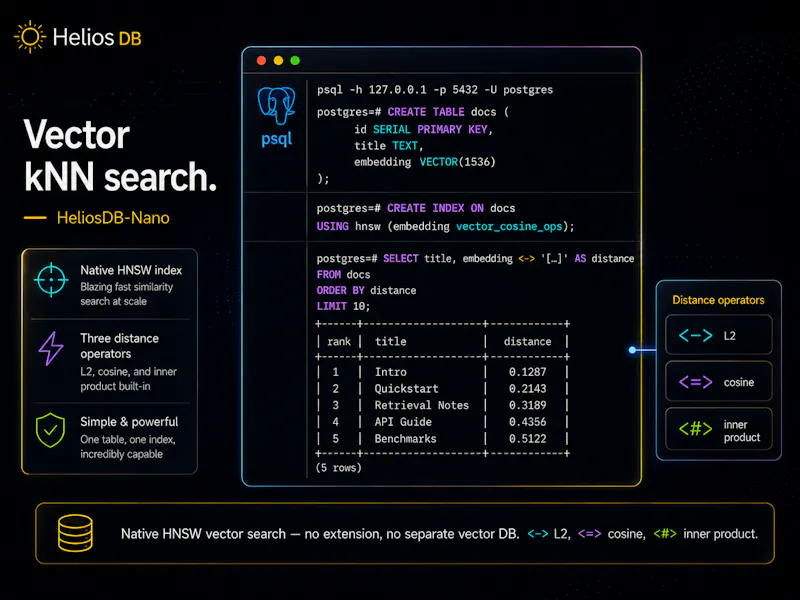
Task: Click the HeliosDB-Nano subtitle
Action: pos(113,218)
